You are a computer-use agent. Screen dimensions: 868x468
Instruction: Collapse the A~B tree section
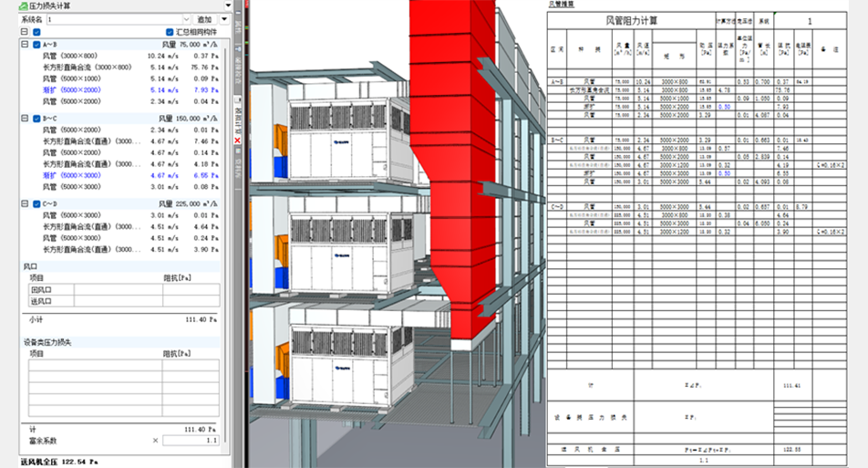[x=24, y=44]
